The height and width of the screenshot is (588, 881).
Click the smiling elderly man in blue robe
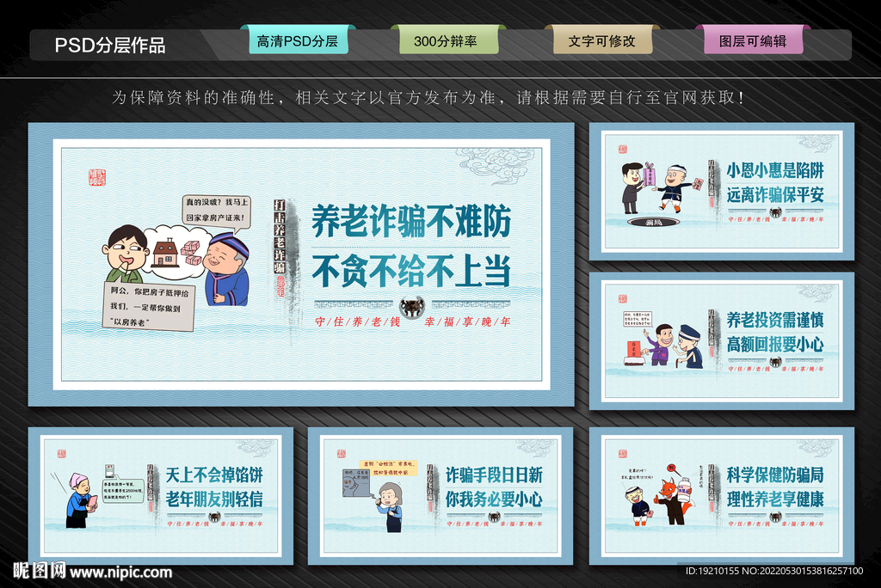(226, 269)
